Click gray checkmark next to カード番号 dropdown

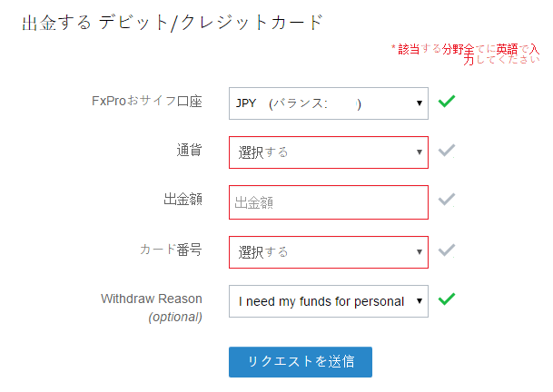point(447,250)
